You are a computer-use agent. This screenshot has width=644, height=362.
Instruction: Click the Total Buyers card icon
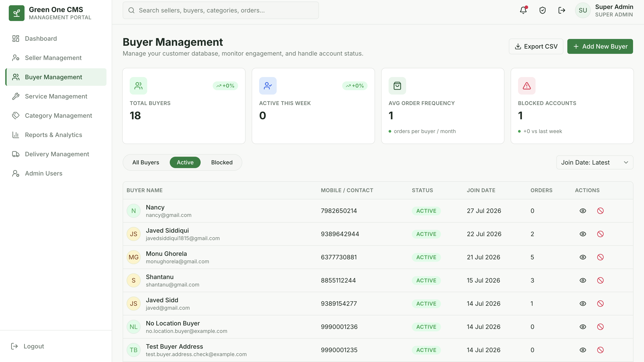tap(138, 86)
